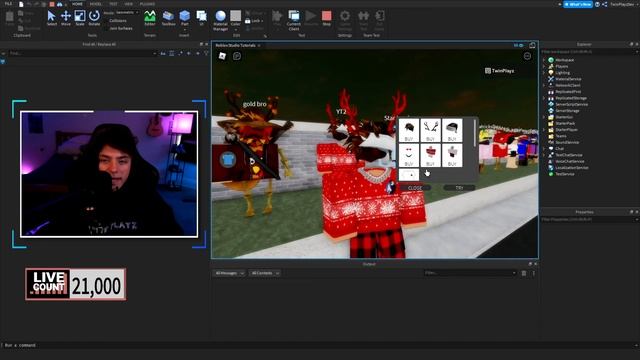Click the scrollbar of the item popup

[474, 133]
